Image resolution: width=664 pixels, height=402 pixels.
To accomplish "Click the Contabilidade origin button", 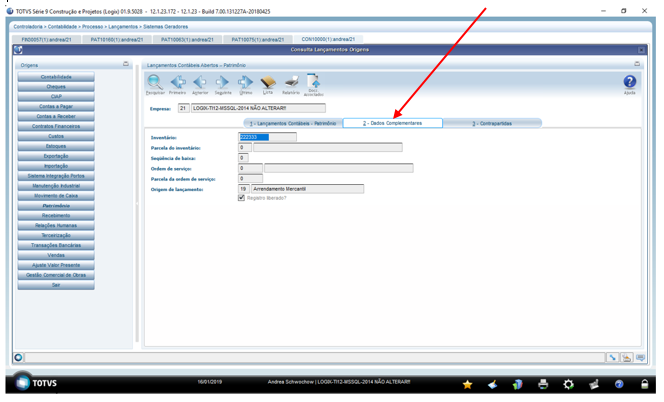I will coord(56,77).
